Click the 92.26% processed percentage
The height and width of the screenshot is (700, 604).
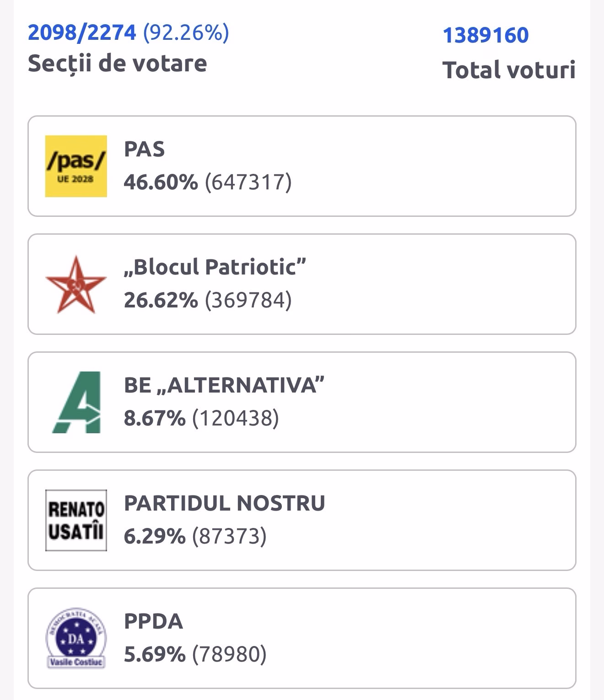(x=186, y=33)
